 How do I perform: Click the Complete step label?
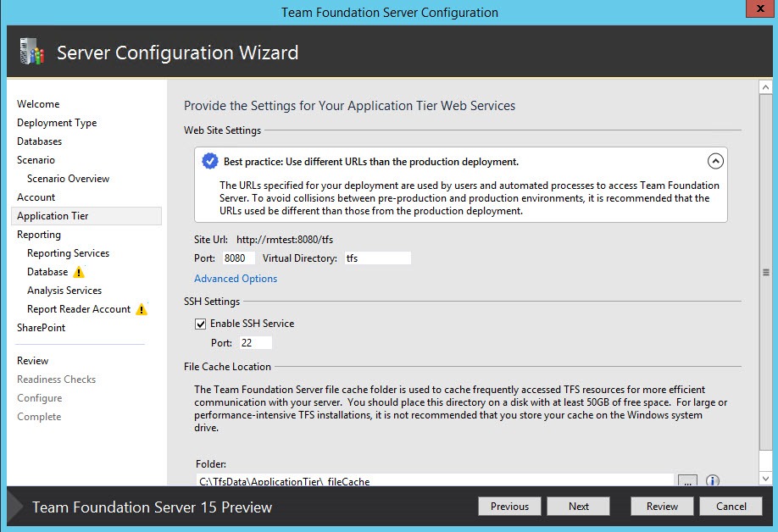tap(39, 417)
